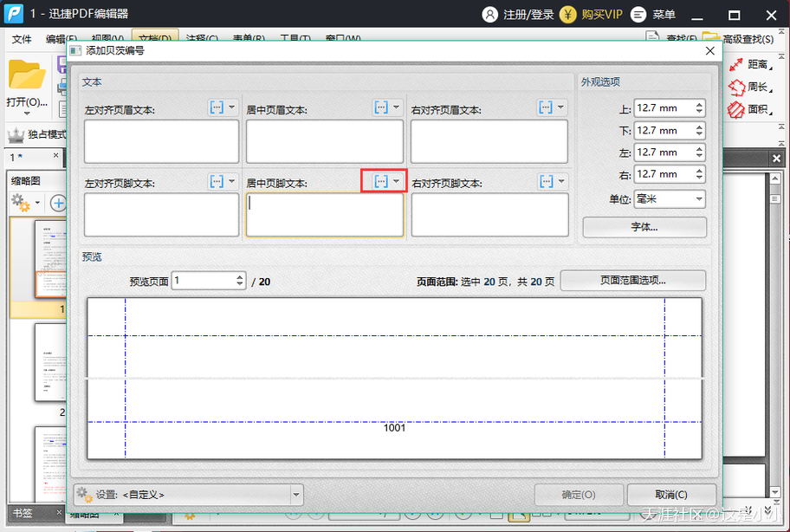Select page 1 thumbnail
This screenshot has width=790, height=532.
pyautogui.click(x=50, y=259)
